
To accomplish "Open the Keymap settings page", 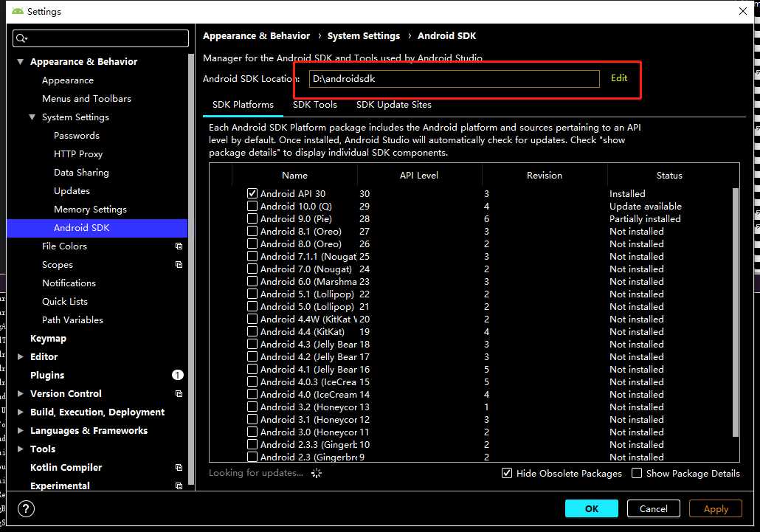I will coord(48,338).
